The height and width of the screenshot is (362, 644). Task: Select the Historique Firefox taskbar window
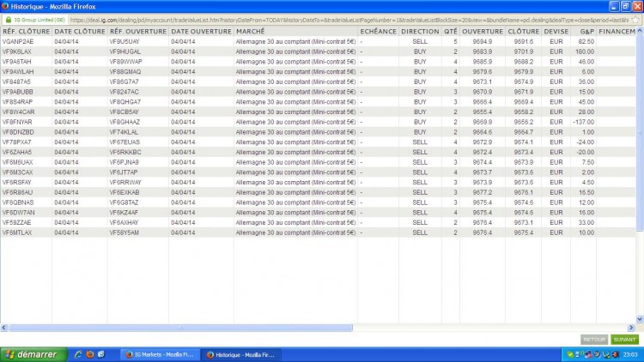[x=241, y=354]
